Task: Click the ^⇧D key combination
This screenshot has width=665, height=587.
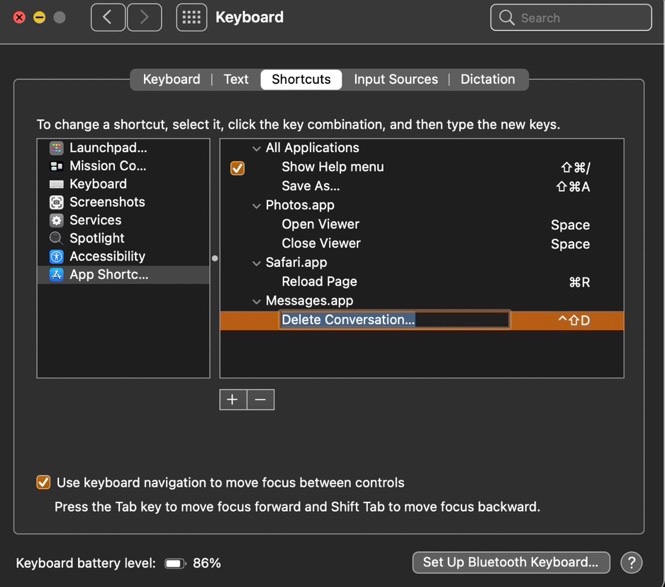Action: (x=574, y=320)
